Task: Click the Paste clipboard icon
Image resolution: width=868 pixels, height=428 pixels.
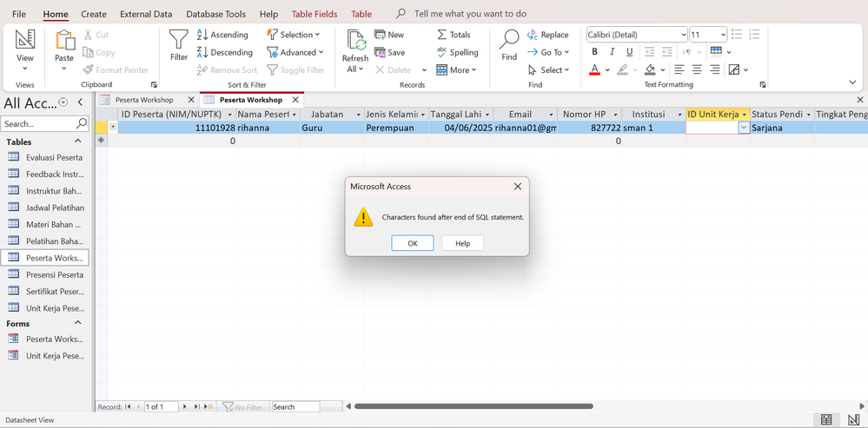Action: pos(64,40)
